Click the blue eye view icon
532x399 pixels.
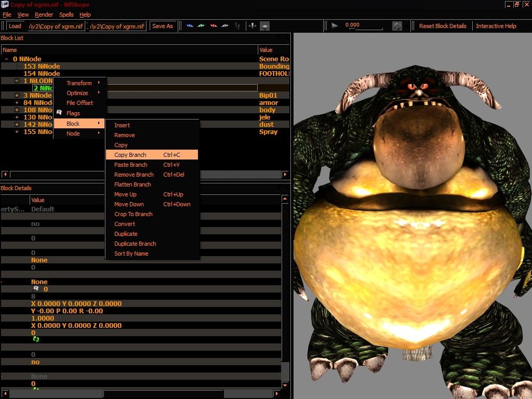pos(190,26)
